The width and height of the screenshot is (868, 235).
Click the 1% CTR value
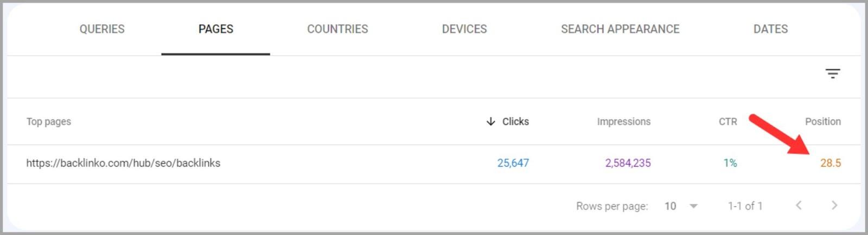[730, 163]
